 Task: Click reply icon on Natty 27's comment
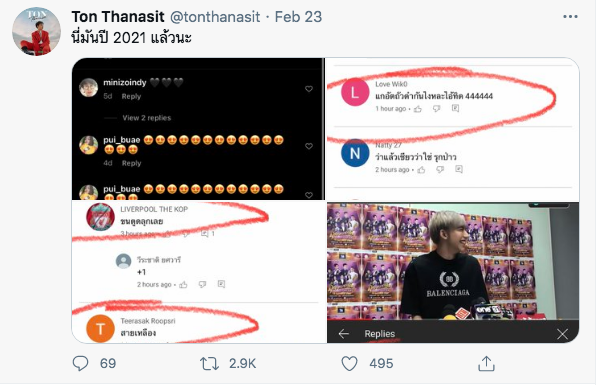click(x=459, y=169)
